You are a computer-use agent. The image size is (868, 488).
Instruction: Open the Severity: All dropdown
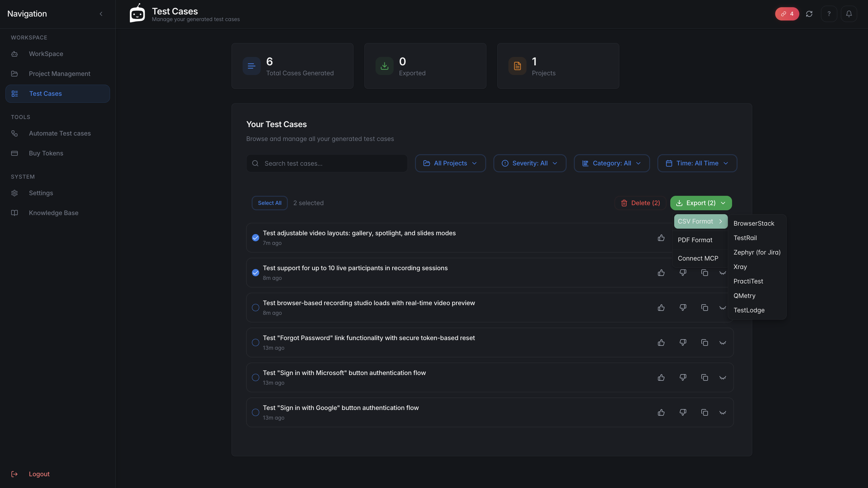530,163
